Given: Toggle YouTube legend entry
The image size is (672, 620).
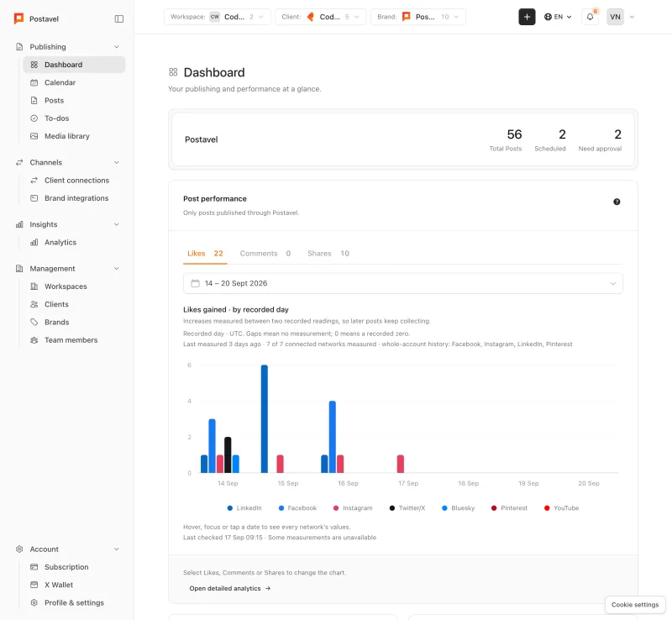Looking at the screenshot, I should [561, 508].
